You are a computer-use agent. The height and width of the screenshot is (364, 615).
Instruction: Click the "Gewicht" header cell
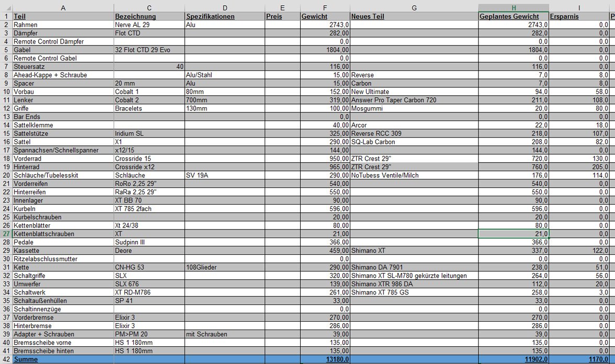325,17
